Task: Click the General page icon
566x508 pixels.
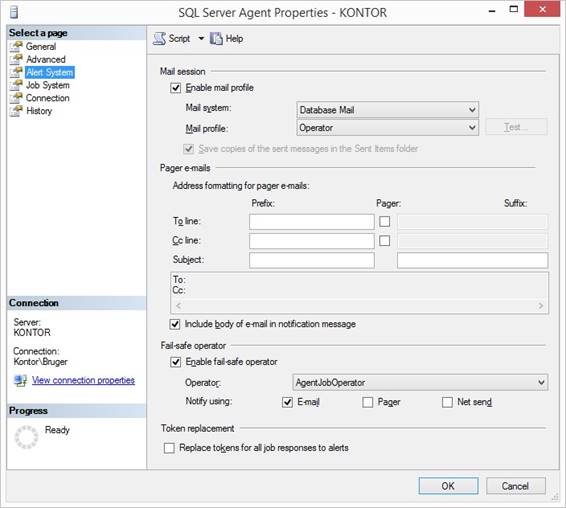Action: pos(16,47)
